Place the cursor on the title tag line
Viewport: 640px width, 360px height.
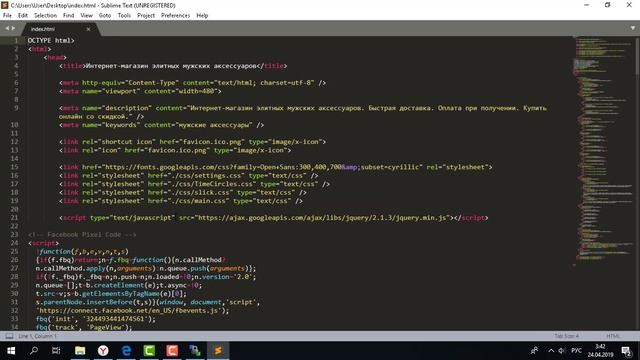point(173,66)
